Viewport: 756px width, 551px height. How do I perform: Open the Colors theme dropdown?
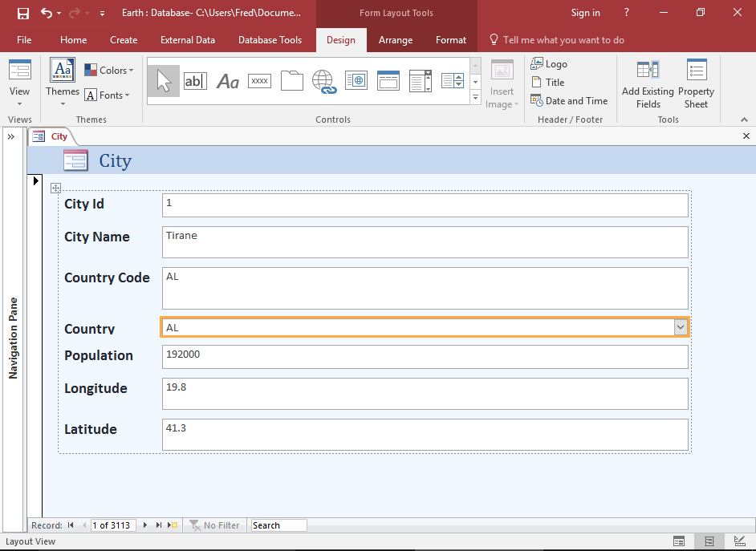coord(109,71)
